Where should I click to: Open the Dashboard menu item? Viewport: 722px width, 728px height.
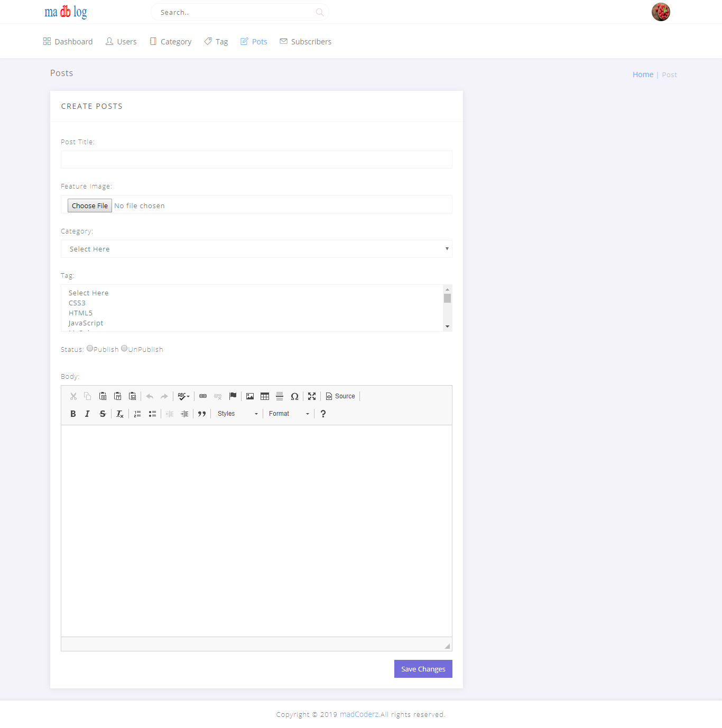[x=68, y=42]
